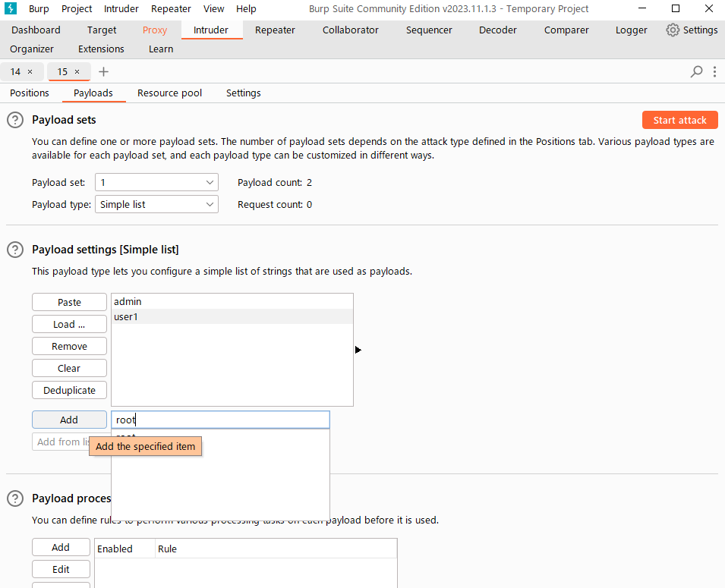Open the View menu
Screen dimensions: 725x588
coord(213,9)
